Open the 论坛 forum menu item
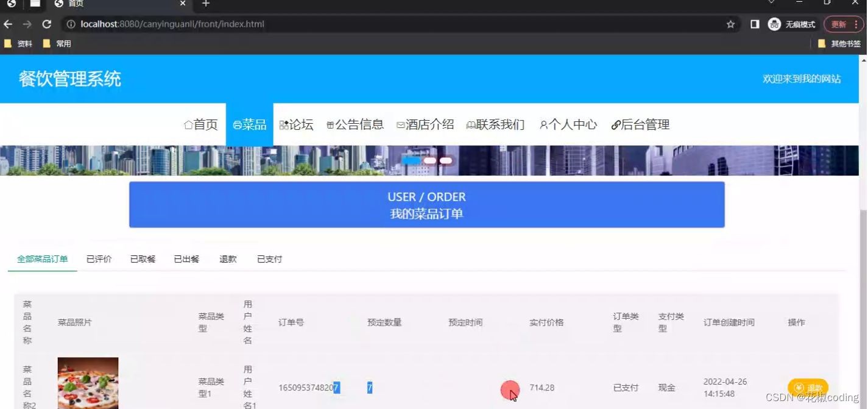 coord(296,125)
